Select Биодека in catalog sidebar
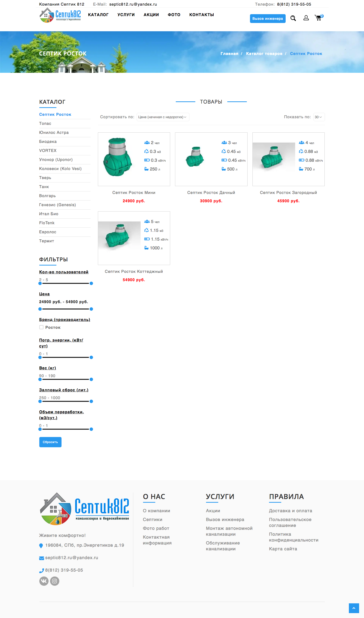The width and height of the screenshot is (364, 618). coord(48,142)
